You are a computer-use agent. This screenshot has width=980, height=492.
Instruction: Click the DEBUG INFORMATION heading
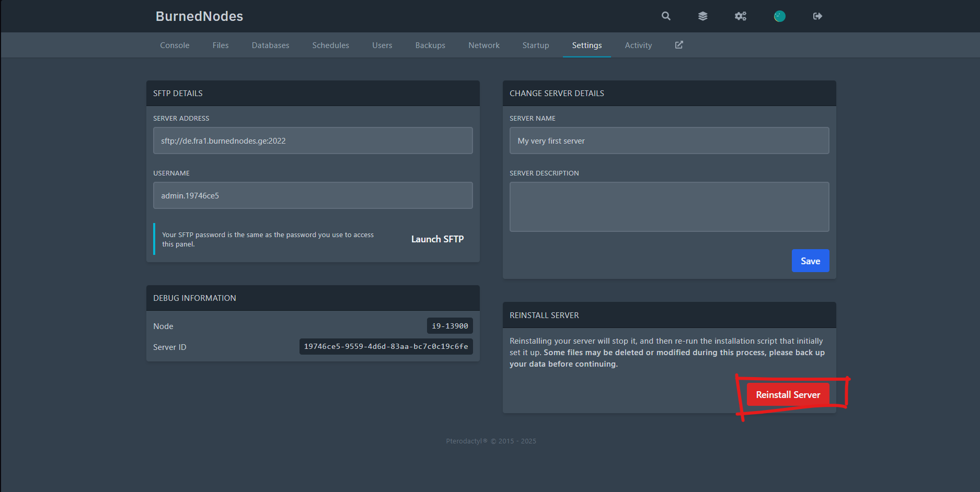pyautogui.click(x=194, y=298)
